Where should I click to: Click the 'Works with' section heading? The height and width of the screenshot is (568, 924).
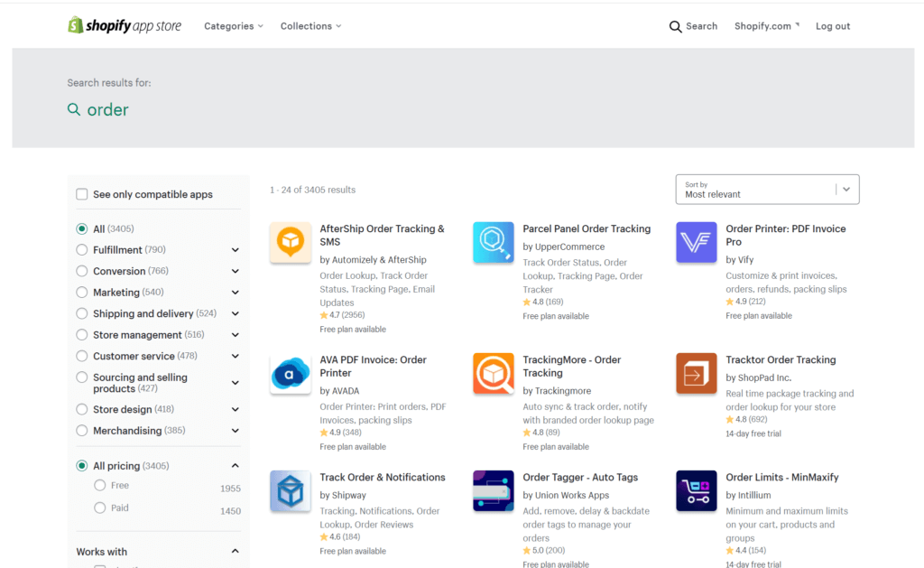pos(101,552)
